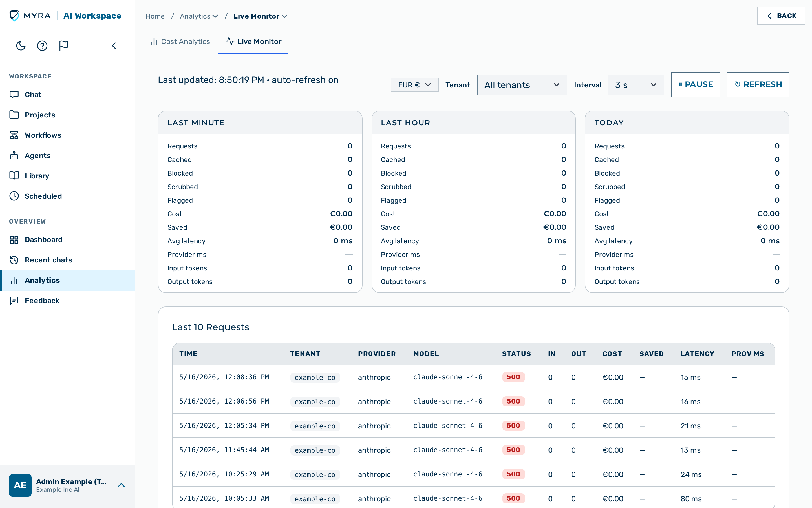Open the EUR € currency dropdown
Viewport: 812px width, 508px height.
[x=414, y=85]
